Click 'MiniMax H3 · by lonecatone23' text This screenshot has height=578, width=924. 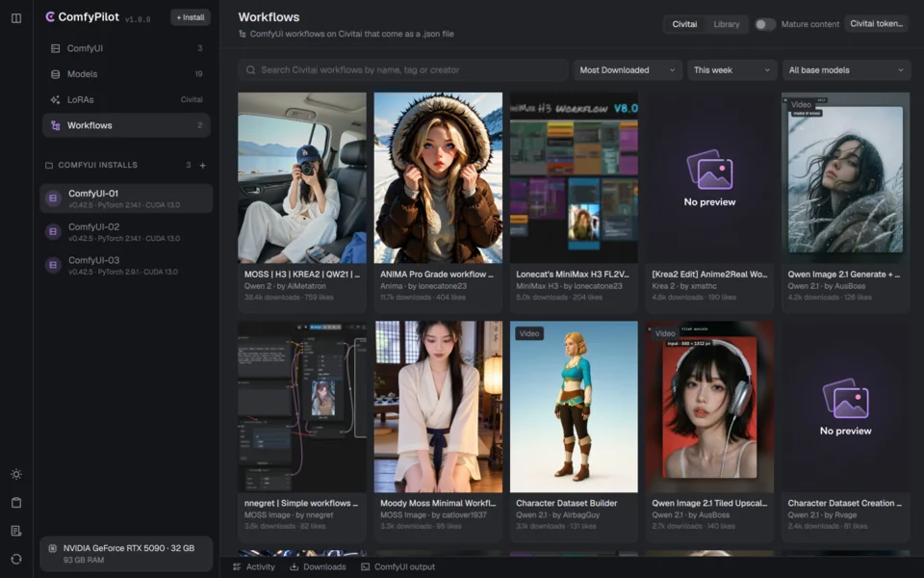point(569,286)
